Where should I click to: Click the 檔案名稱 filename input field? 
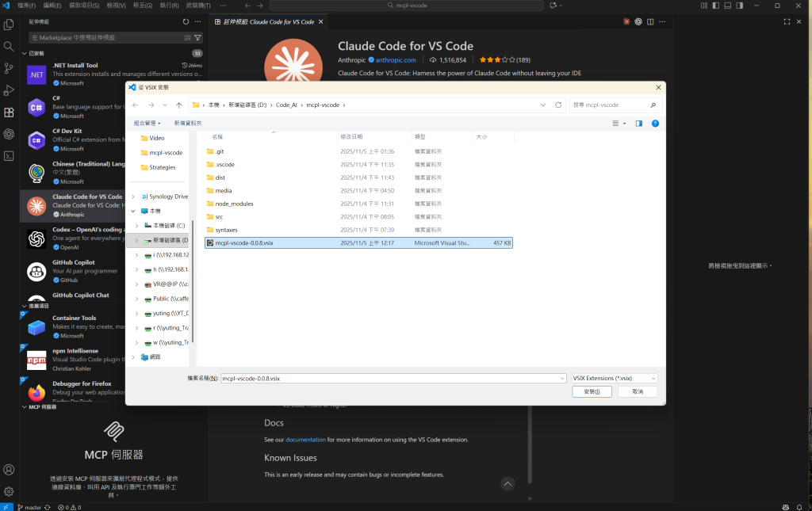393,378
